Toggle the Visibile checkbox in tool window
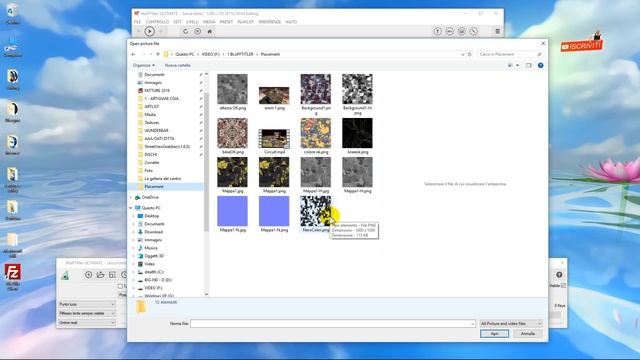Viewport: 640px width, 360px height. 563,286
